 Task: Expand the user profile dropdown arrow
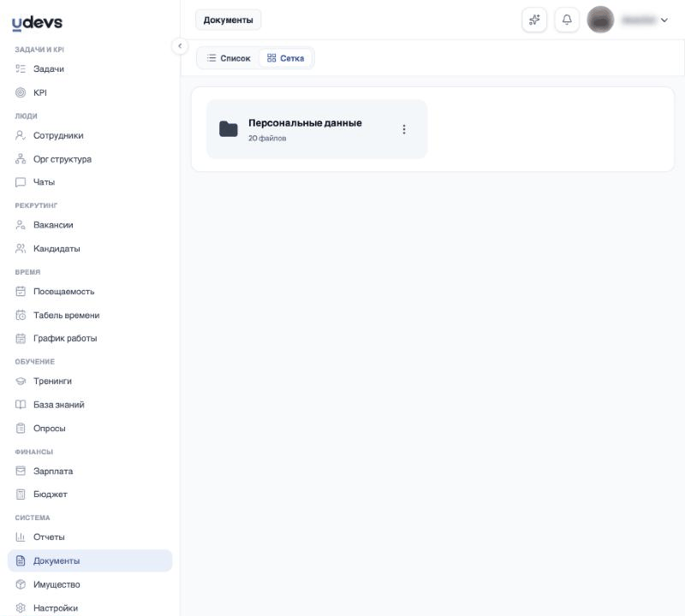click(x=664, y=20)
